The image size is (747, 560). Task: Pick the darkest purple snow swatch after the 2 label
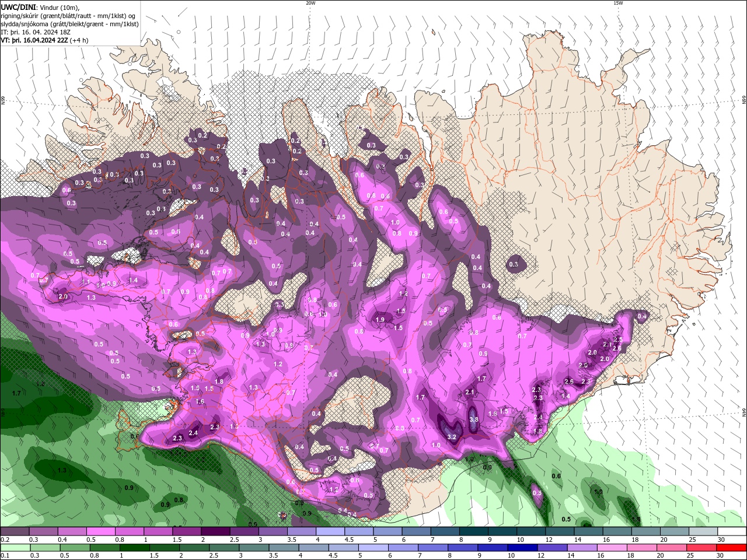[x=215, y=531]
